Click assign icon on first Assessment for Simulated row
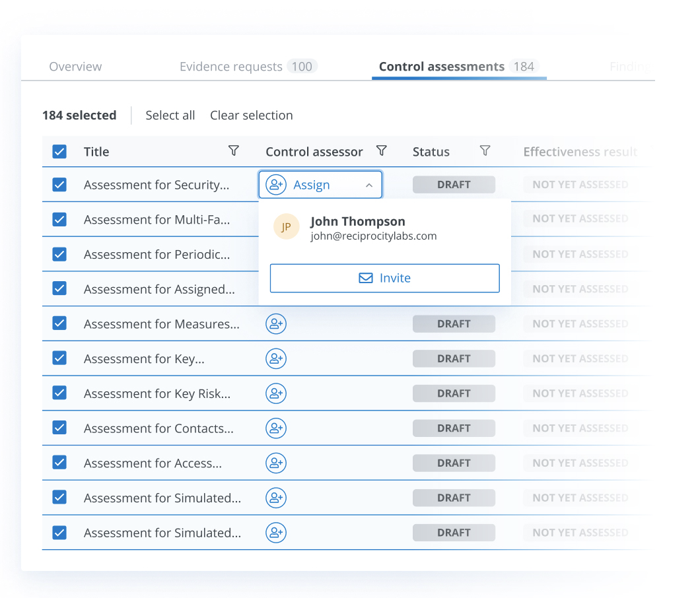The image size is (700, 598). [276, 498]
